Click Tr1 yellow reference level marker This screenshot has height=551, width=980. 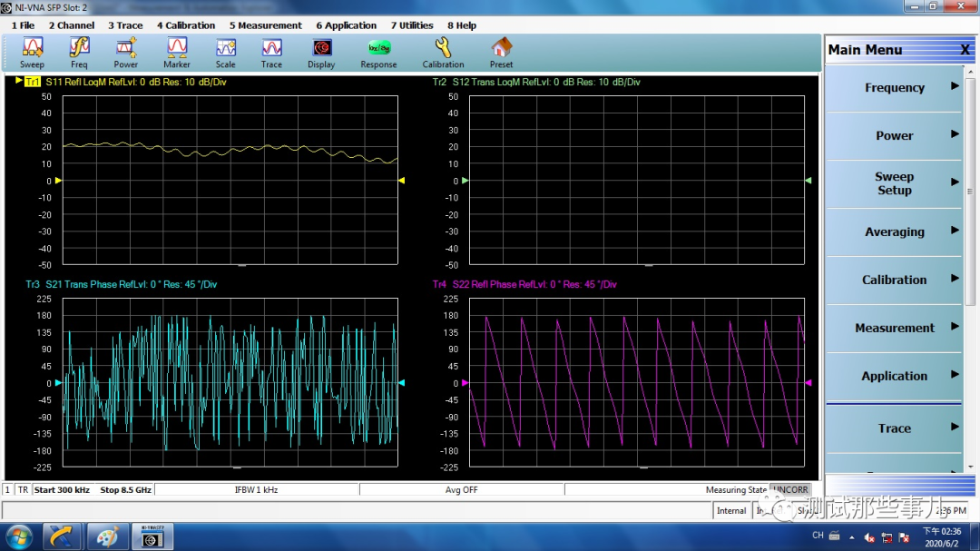[58, 181]
